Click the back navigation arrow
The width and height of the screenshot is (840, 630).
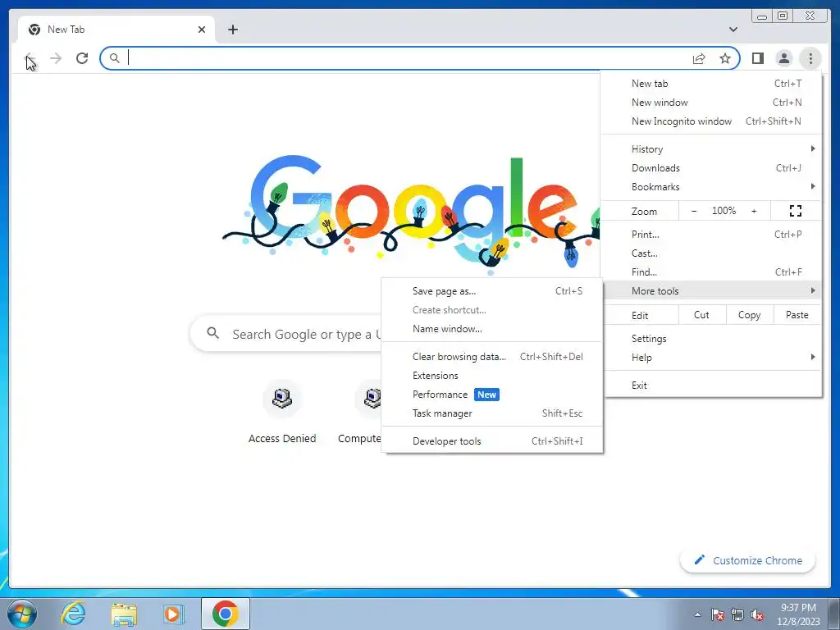tap(30, 58)
